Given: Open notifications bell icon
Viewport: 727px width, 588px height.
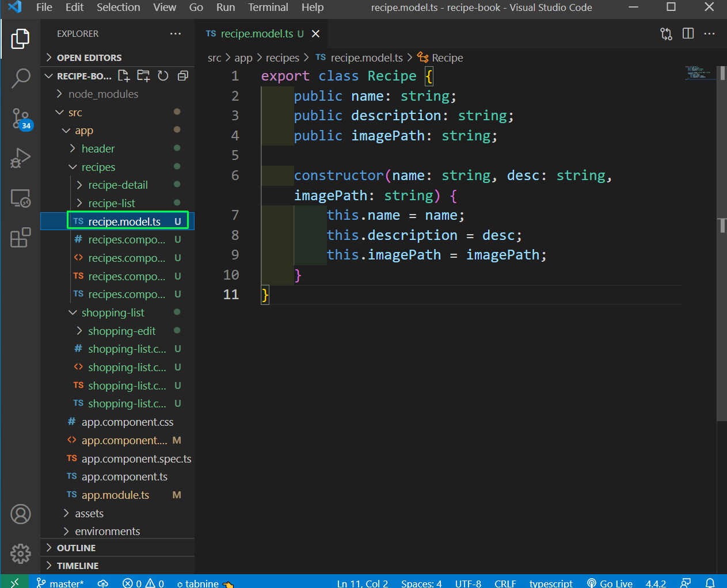Looking at the screenshot, I should pos(710,583).
